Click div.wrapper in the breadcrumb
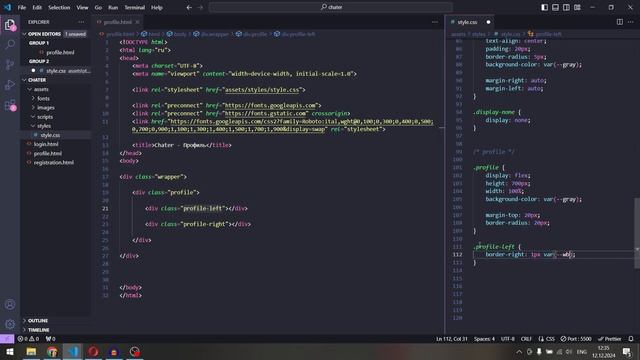640x360 pixels. click(211, 34)
